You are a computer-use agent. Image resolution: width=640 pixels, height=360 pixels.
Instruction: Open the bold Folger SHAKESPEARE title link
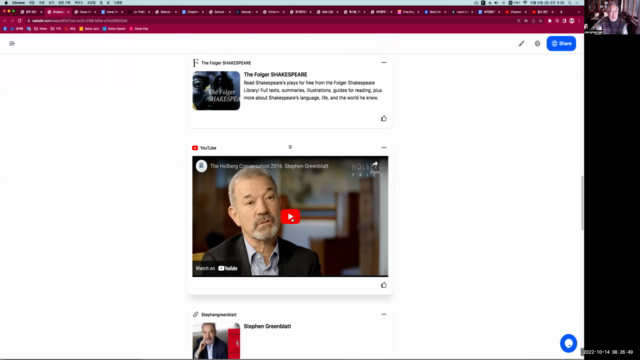275,74
